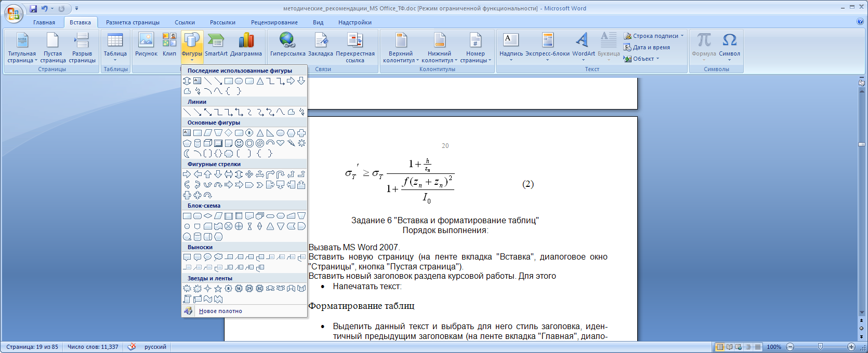
Task: Insert the crescent moon shape
Action: 187,154
